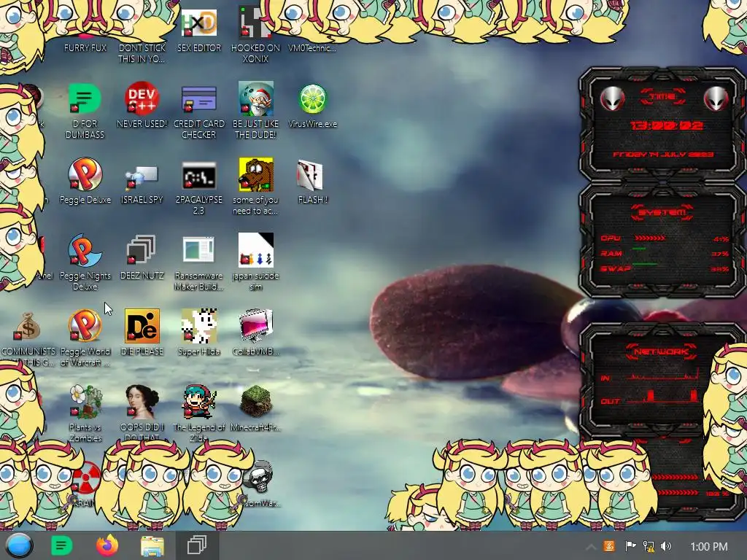Open the skull icon behind the characters
The height and width of the screenshot is (560, 747).
pyautogui.click(x=259, y=478)
